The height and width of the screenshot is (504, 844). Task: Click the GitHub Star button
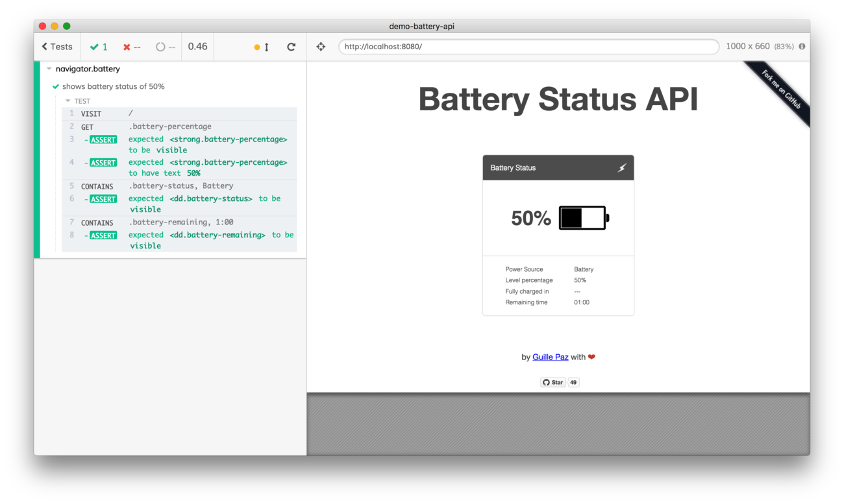(x=553, y=383)
